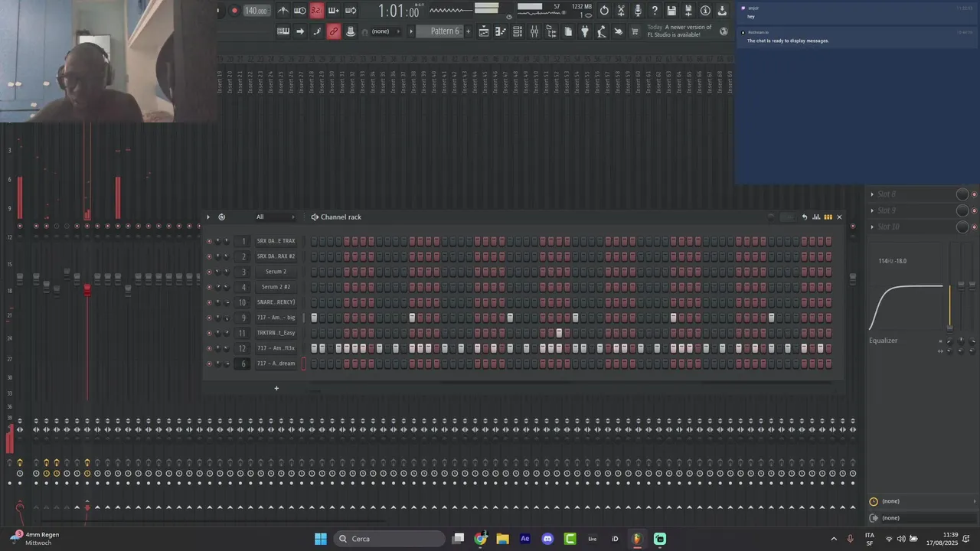Open the All channel filter dropdown
980x551 pixels.
[x=274, y=217]
